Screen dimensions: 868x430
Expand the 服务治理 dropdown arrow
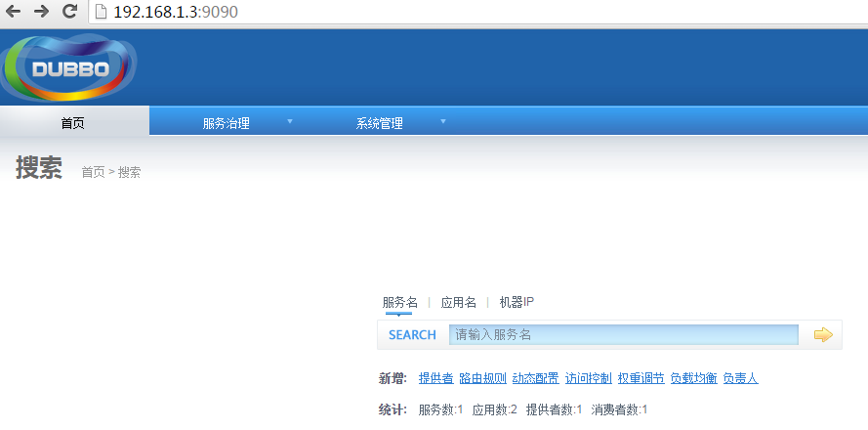[290, 121]
